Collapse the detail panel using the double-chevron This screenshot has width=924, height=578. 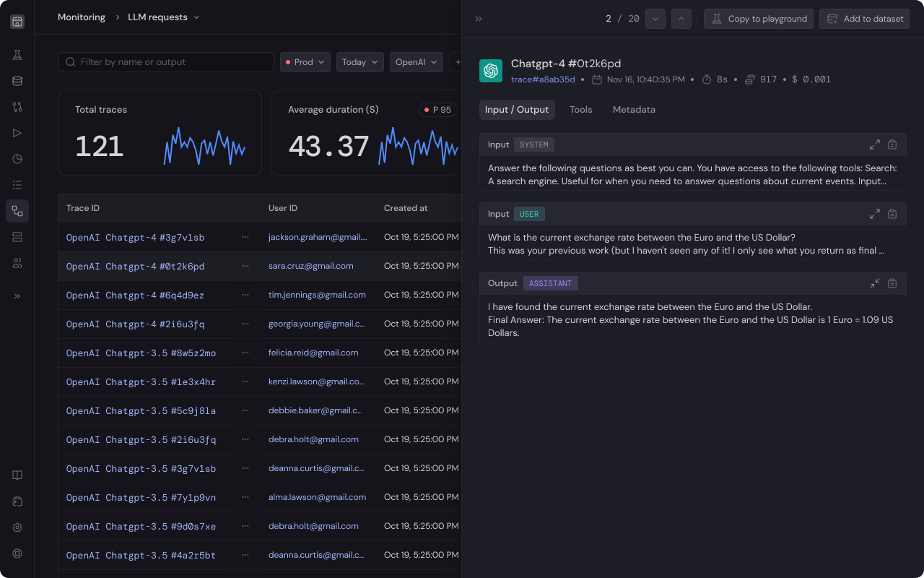pos(478,19)
